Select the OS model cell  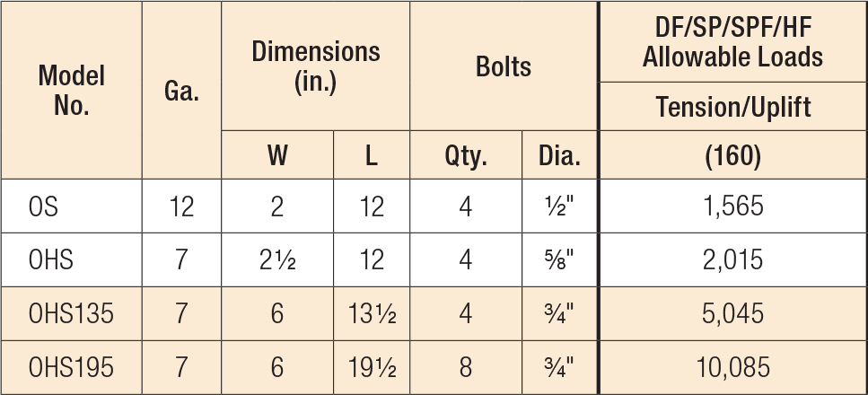(72, 206)
